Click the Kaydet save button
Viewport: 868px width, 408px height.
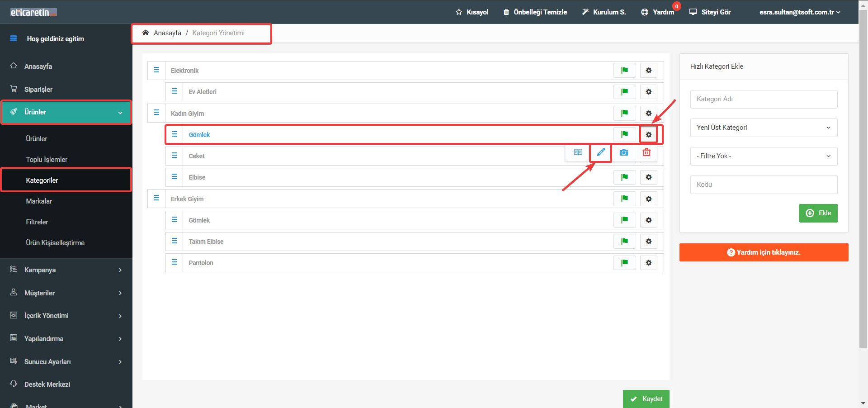pyautogui.click(x=646, y=399)
